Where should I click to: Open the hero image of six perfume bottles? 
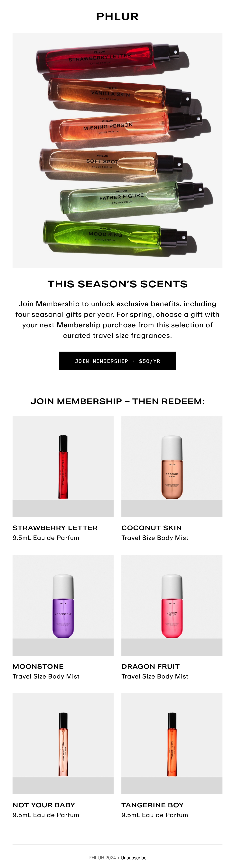pyautogui.click(x=117, y=150)
